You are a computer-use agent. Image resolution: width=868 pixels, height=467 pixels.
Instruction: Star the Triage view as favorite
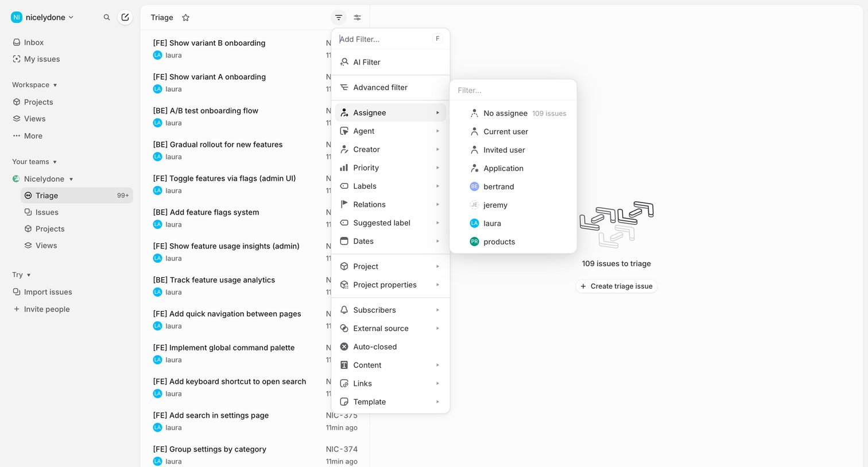click(x=185, y=18)
